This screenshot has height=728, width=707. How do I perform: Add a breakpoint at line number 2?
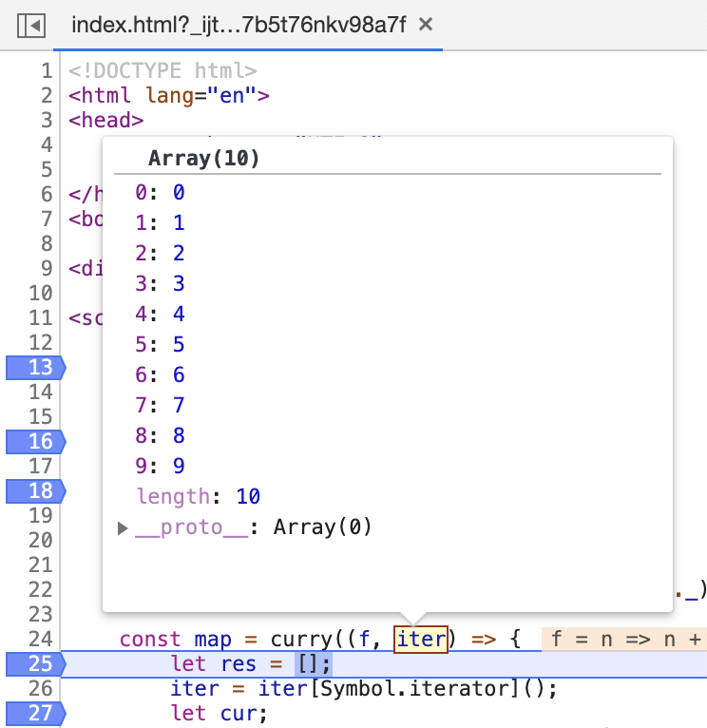tap(47, 96)
